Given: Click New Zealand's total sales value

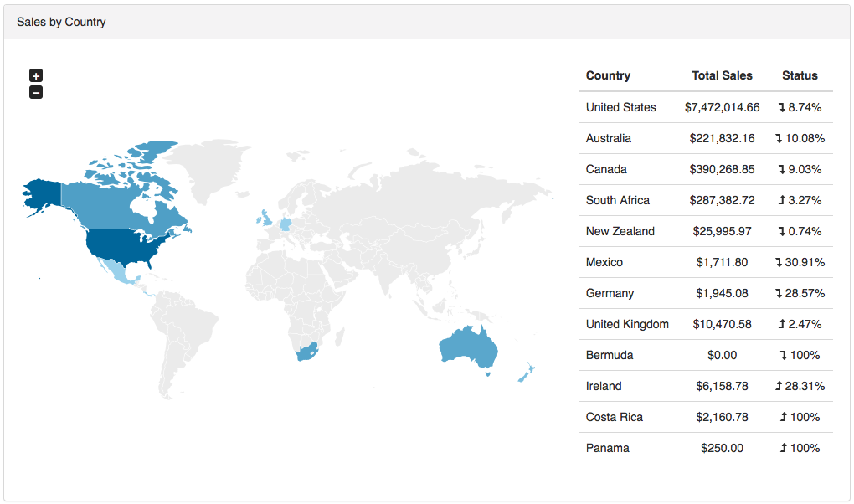Looking at the screenshot, I should coord(722,231).
